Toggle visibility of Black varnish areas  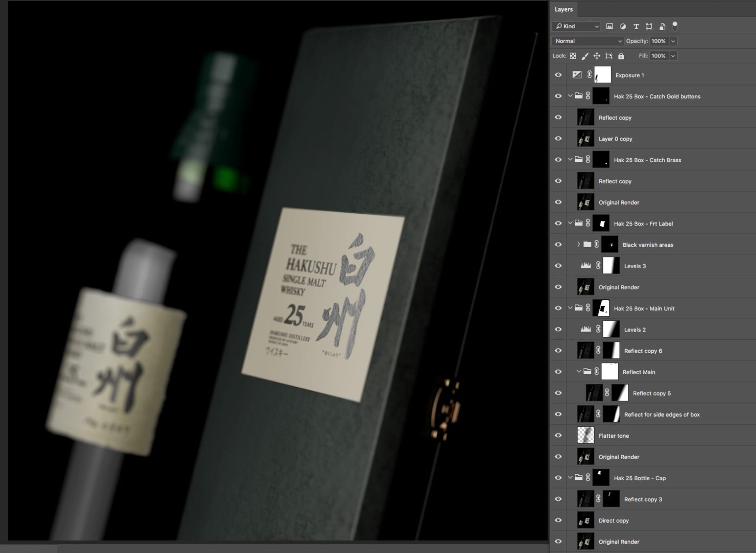pyautogui.click(x=558, y=244)
